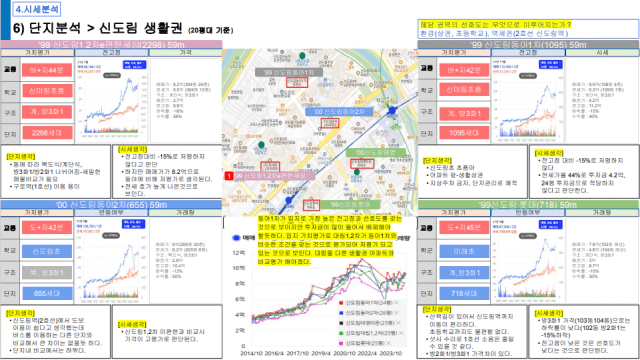Click the green school marker left of 신도림1,2차 label
The width and height of the screenshot is (640, 360).
(261, 145)
